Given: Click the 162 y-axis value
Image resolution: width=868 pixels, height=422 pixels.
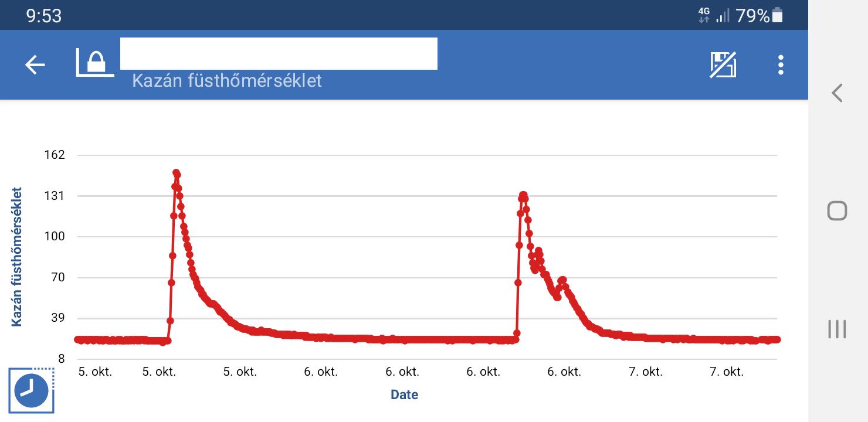Looking at the screenshot, I should coord(54,155).
